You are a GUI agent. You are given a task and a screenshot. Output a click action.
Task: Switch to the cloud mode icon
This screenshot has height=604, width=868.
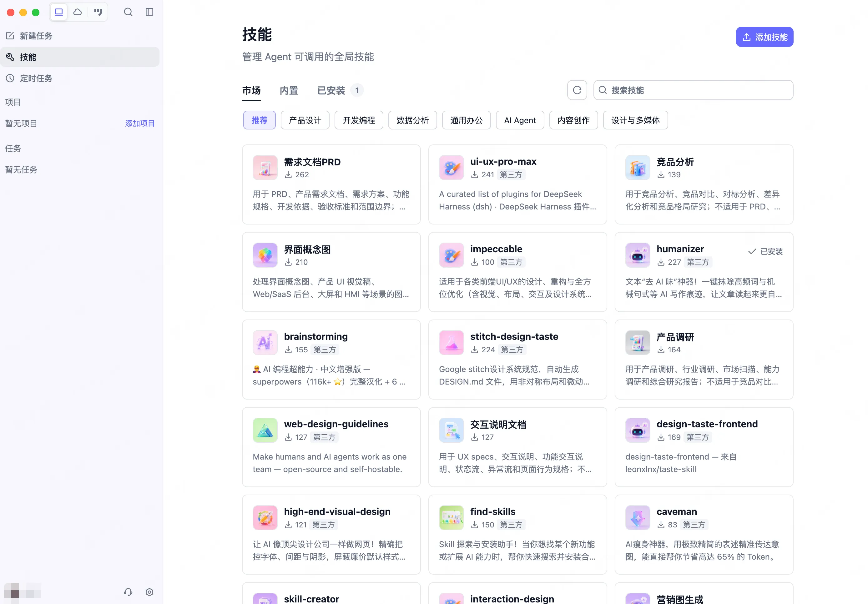click(78, 12)
